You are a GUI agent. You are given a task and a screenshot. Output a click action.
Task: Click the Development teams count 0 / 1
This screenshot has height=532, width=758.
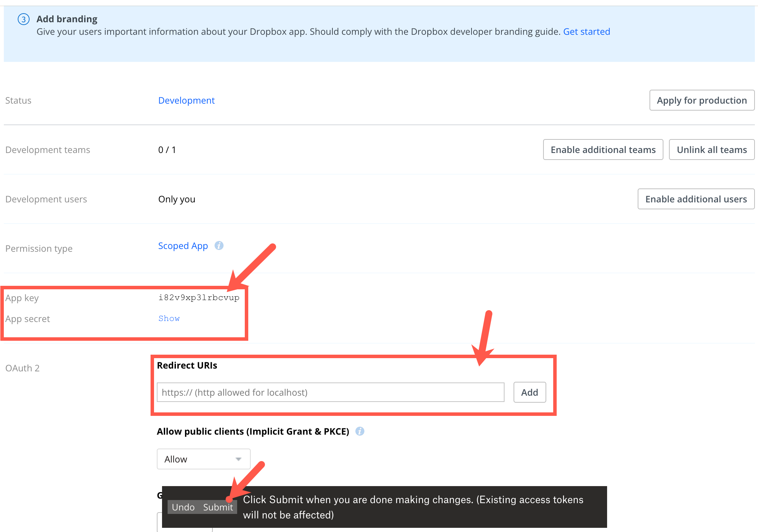coord(167,150)
